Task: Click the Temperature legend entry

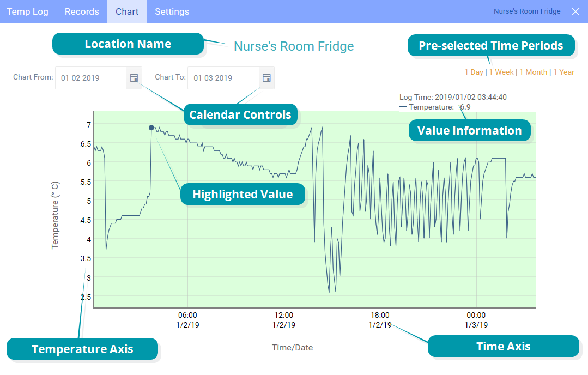Action: click(x=431, y=107)
